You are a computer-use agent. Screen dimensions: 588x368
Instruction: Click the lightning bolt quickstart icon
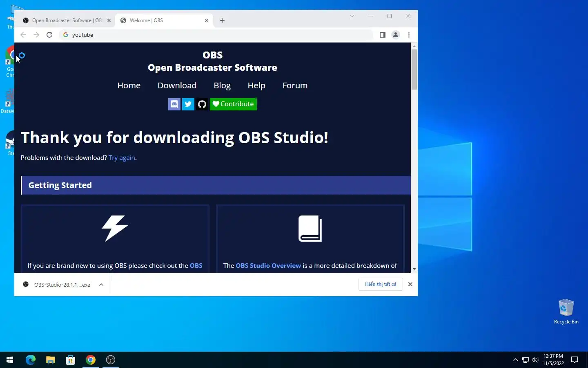coord(115,228)
